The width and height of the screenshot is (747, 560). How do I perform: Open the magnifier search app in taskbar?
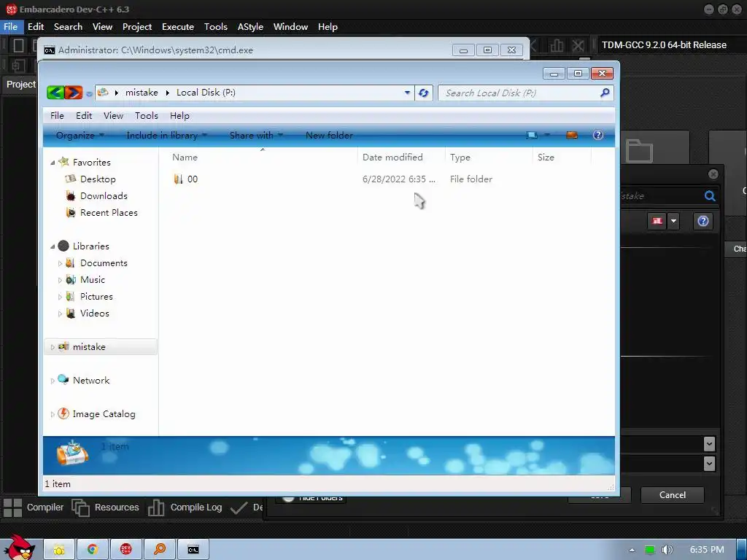click(160, 550)
